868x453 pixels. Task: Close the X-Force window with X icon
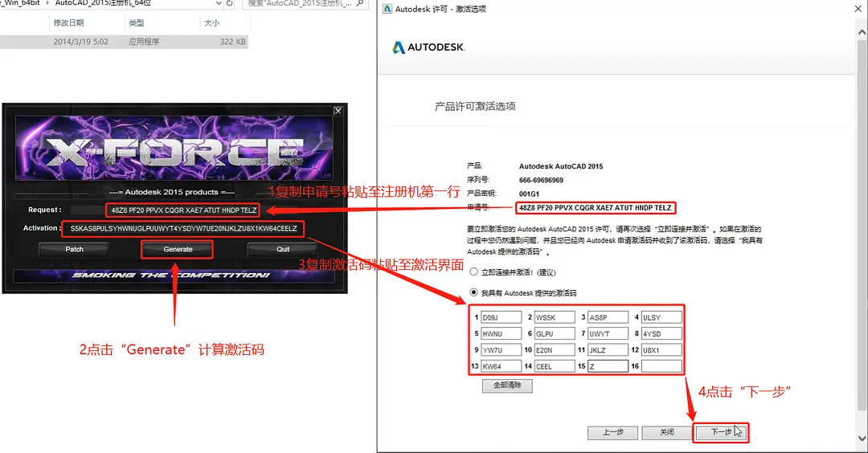[338, 111]
